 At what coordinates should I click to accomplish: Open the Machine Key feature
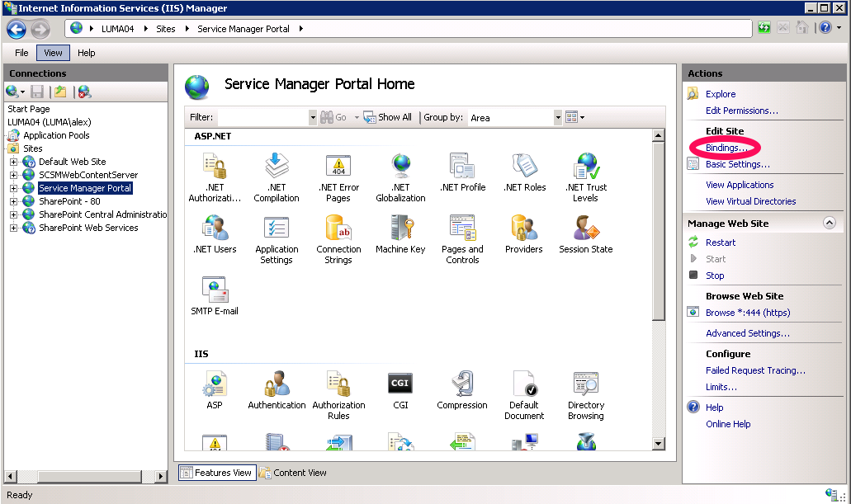400,234
